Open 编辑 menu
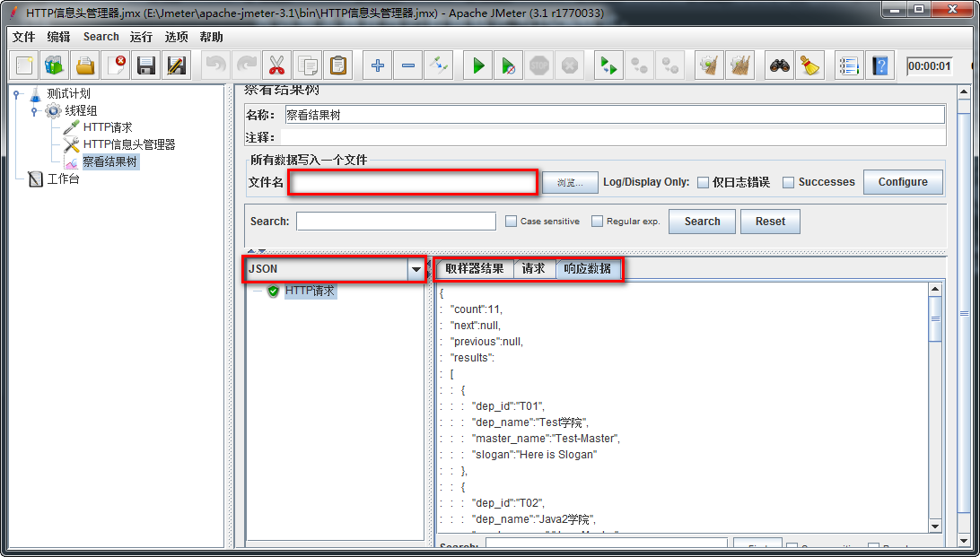 pyautogui.click(x=58, y=37)
